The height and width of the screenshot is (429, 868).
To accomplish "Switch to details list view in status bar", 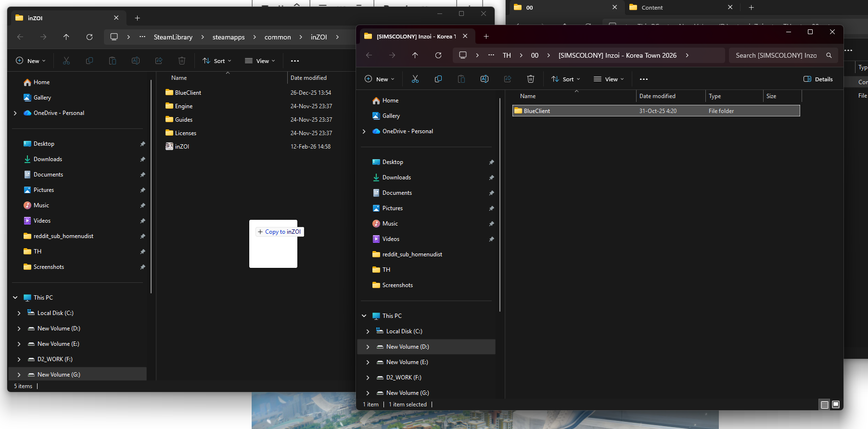I will pos(824,404).
